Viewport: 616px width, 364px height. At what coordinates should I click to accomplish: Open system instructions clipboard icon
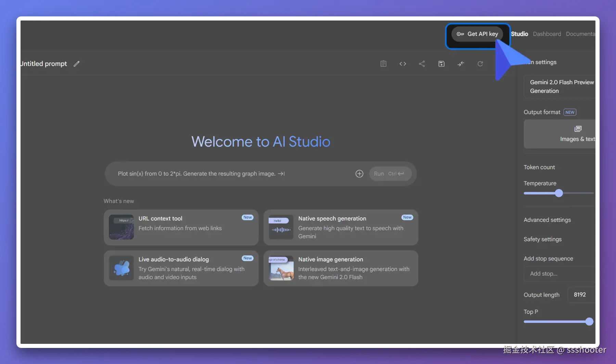(383, 64)
